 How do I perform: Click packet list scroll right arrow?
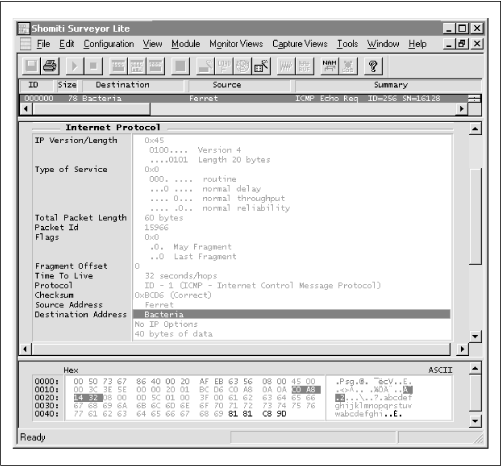(462, 109)
